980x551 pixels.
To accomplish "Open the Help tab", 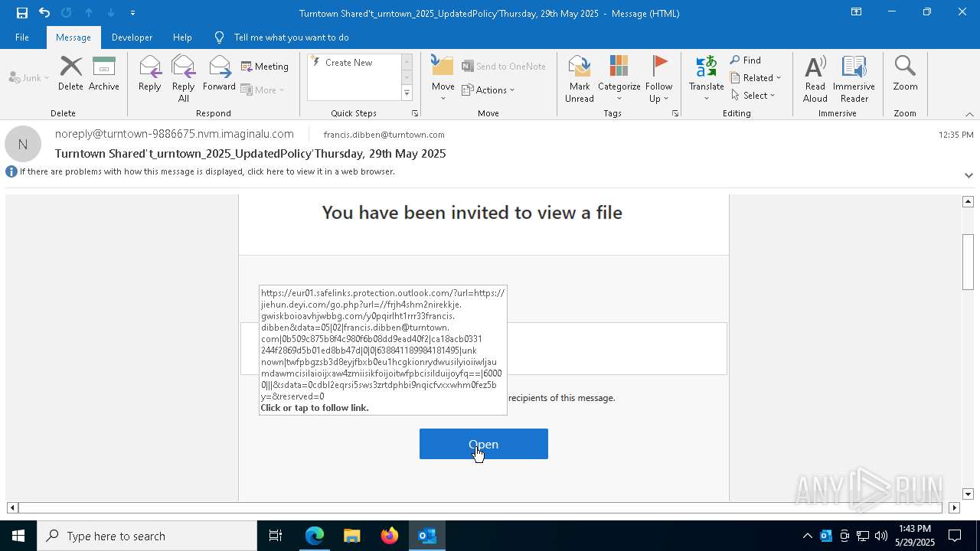I will coord(182,37).
